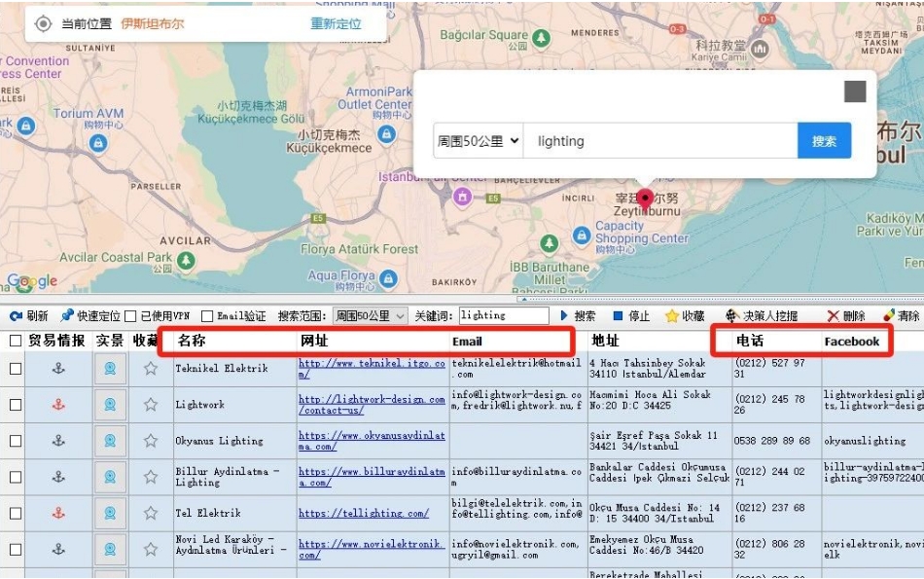Sort by the 名称 column header
This screenshot has height=579, width=924.
[192, 341]
